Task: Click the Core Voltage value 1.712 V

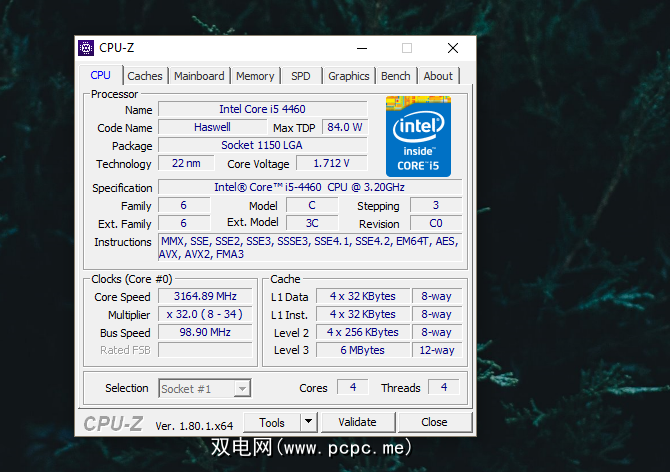Action: tap(332, 163)
